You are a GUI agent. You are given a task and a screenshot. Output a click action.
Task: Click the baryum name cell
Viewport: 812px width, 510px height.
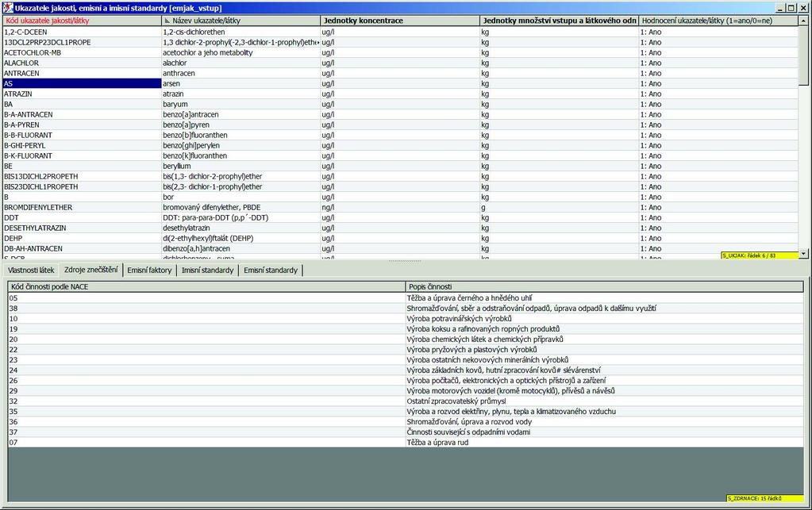click(x=241, y=104)
